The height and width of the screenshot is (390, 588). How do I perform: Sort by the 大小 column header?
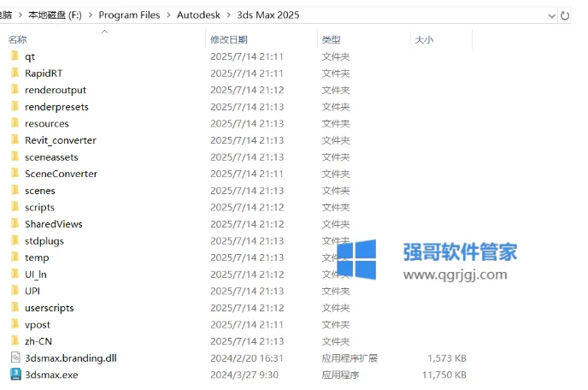pyautogui.click(x=424, y=39)
